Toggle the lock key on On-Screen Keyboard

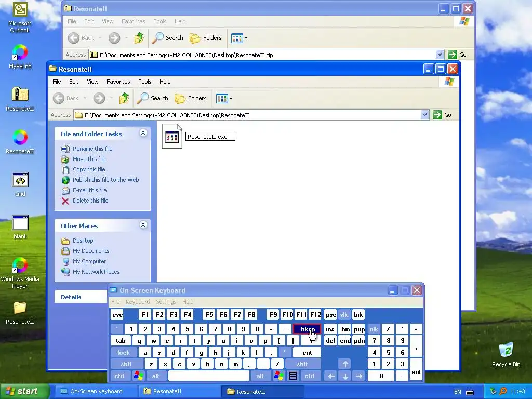(x=124, y=353)
